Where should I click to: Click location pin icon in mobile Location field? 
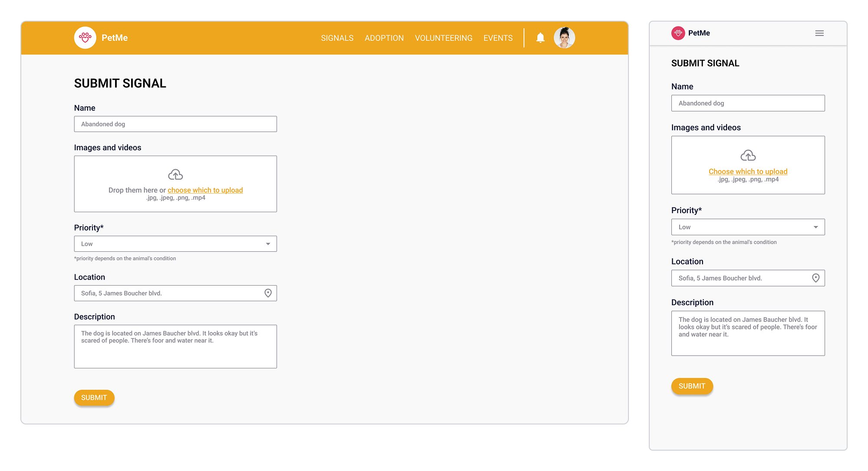816,278
